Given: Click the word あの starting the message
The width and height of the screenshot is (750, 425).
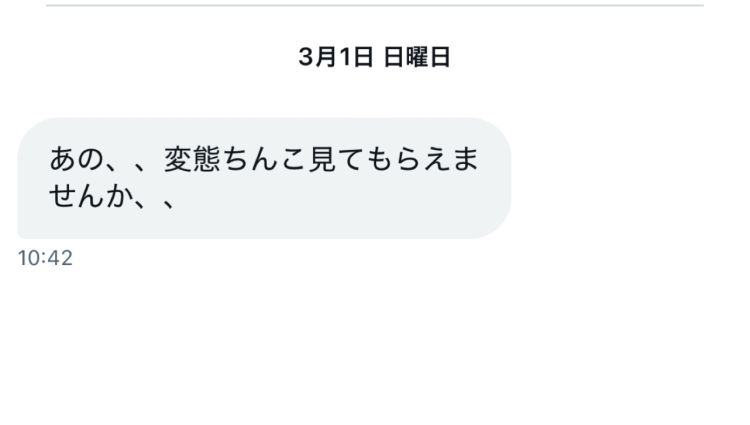Looking at the screenshot, I should [77, 159].
